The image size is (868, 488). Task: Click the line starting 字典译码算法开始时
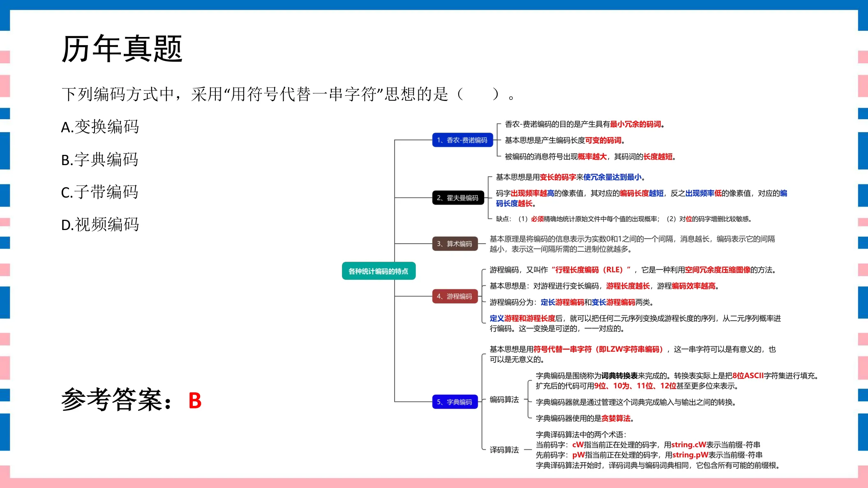tap(658, 465)
